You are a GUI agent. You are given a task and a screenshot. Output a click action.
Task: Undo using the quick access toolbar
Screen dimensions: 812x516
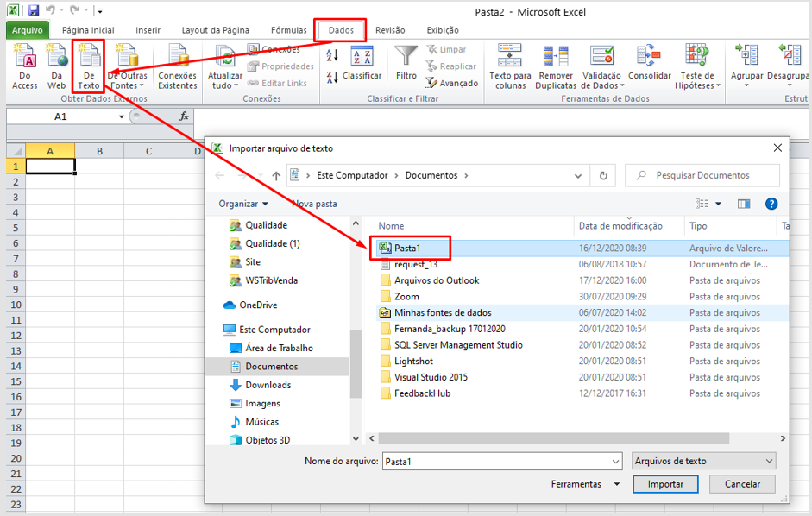click(50, 10)
